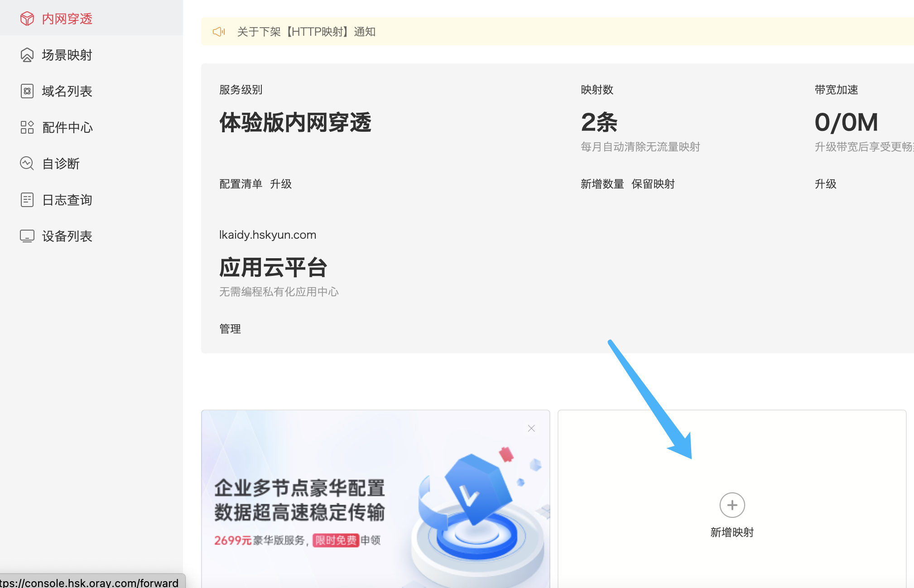This screenshot has width=914, height=588.
Task: Click the 域名列表 sidebar icon
Action: pyautogui.click(x=27, y=91)
